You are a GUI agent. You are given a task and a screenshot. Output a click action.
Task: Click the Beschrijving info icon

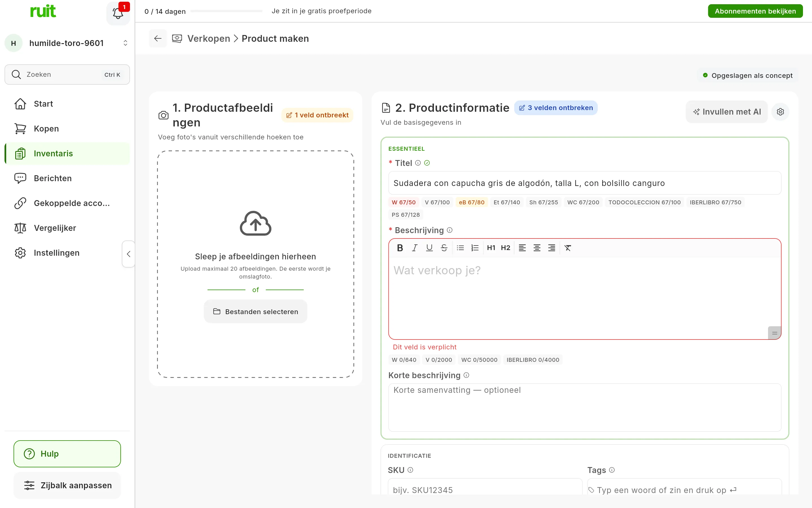click(x=450, y=230)
